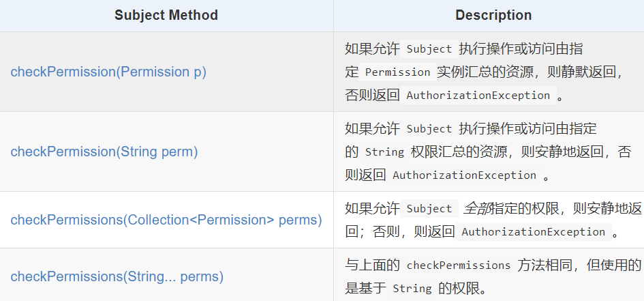The width and height of the screenshot is (644, 301).
Task: Click the "Subject" code in the second row
Action: click(x=429, y=129)
